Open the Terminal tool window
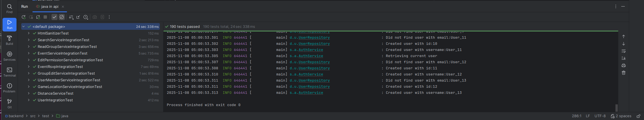 coord(9,72)
